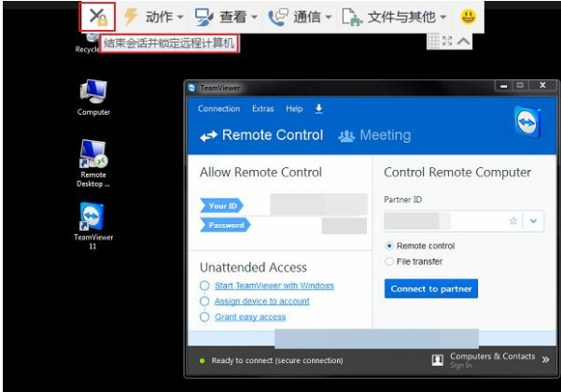Click the TeamViewer logo in the blue header
This screenshot has height=392, width=561.
[x=527, y=122]
